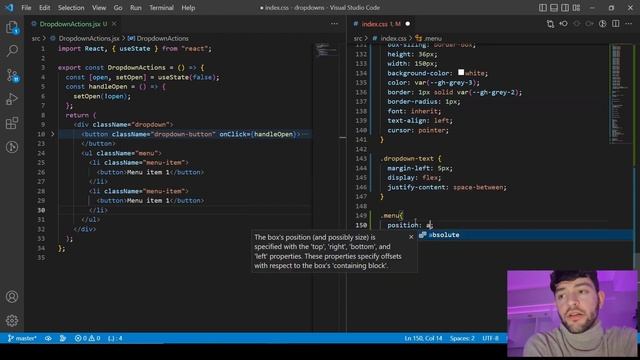Open the View menu
Screen dimensions: 640x360
tap(99, 8)
